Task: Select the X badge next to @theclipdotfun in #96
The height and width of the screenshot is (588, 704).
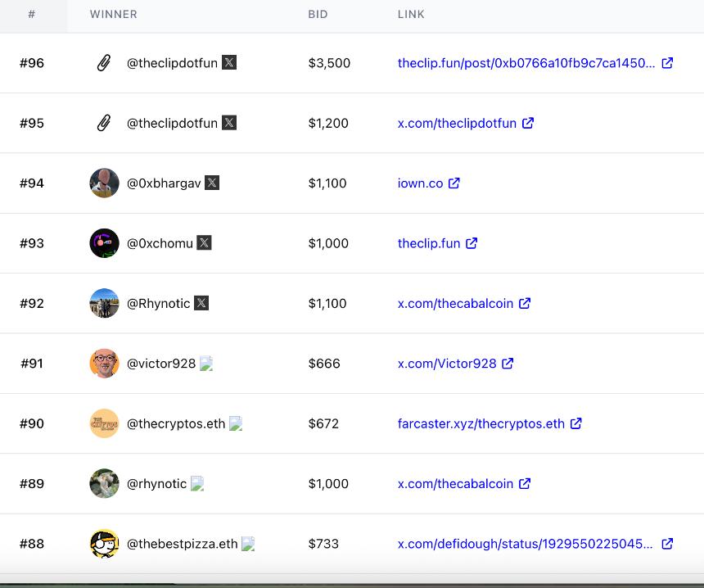Action: coord(230,61)
